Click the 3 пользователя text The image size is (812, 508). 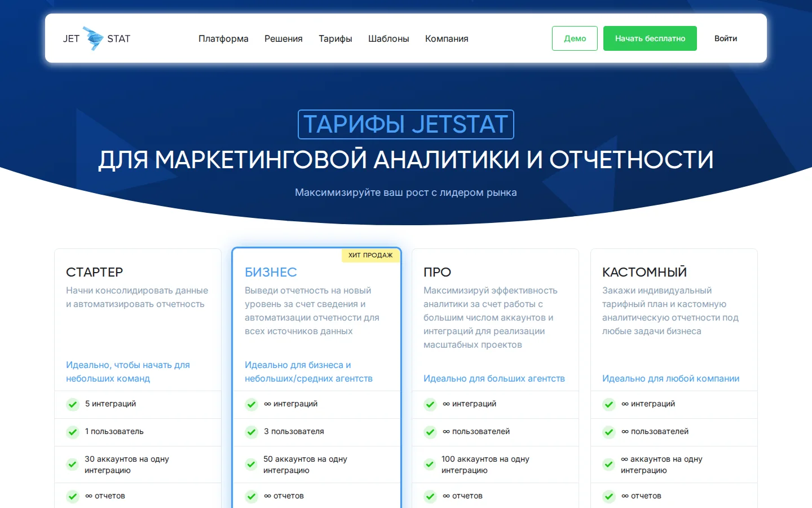294,431
